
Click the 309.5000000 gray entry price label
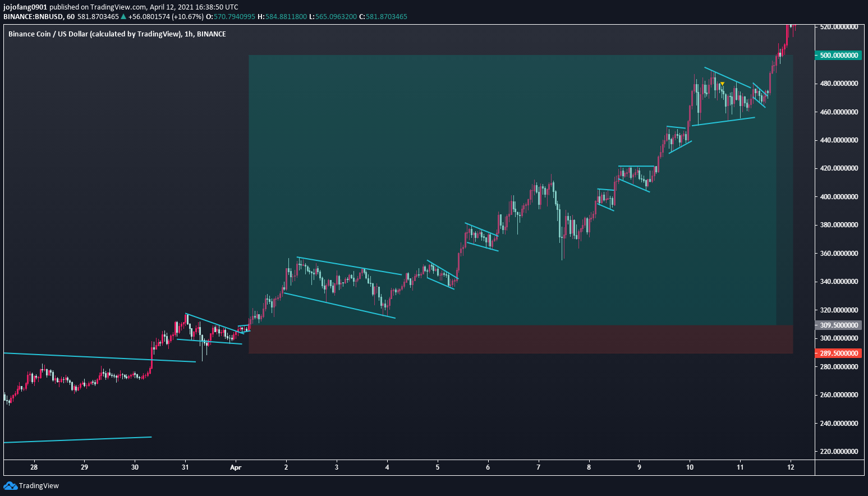[x=838, y=325]
